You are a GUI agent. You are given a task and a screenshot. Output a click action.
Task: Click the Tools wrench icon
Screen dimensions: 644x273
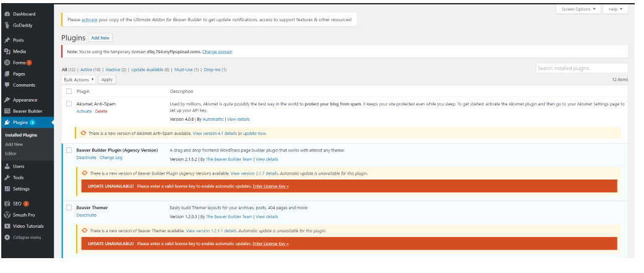pos(7,178)
